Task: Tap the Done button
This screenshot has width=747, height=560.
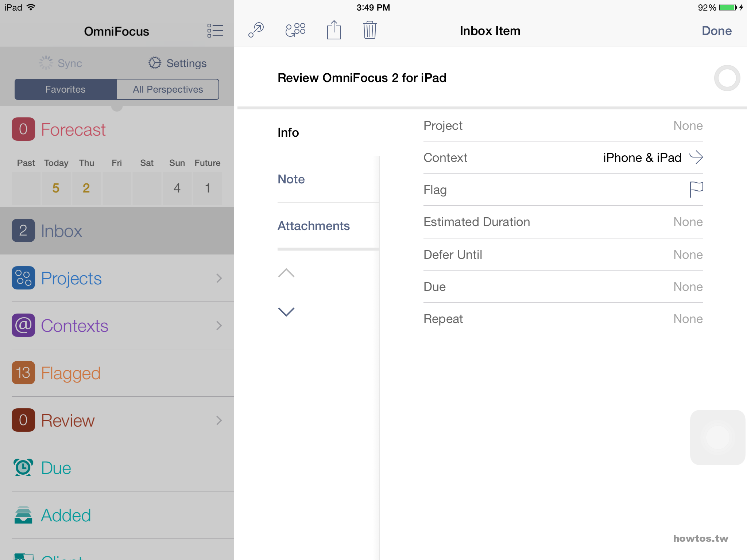Action: (717, 31)
